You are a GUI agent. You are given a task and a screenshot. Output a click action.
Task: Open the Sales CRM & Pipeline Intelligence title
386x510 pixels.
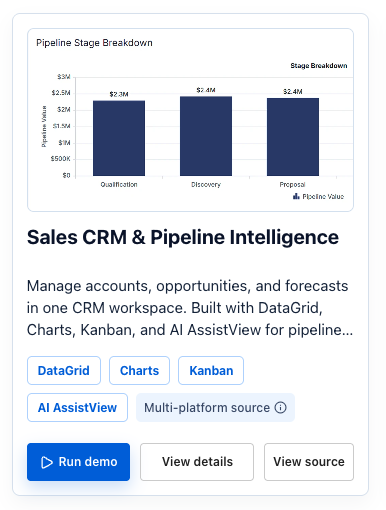tap(183, 237)
